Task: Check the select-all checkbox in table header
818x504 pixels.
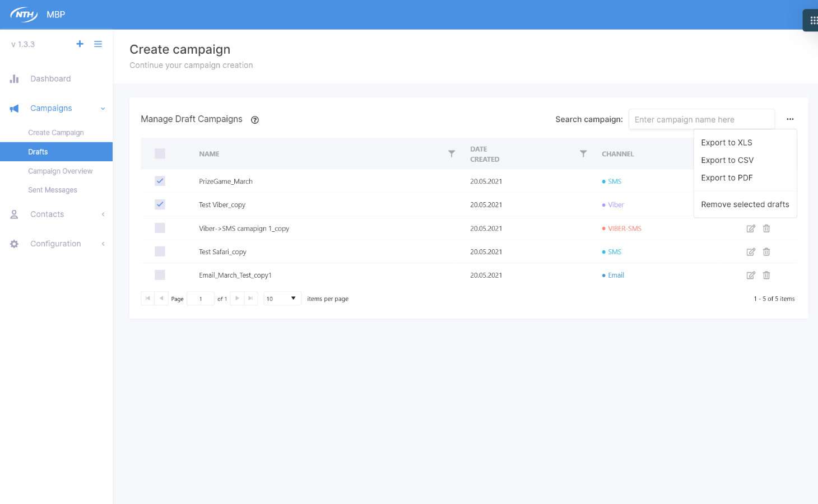Action: 160,153
